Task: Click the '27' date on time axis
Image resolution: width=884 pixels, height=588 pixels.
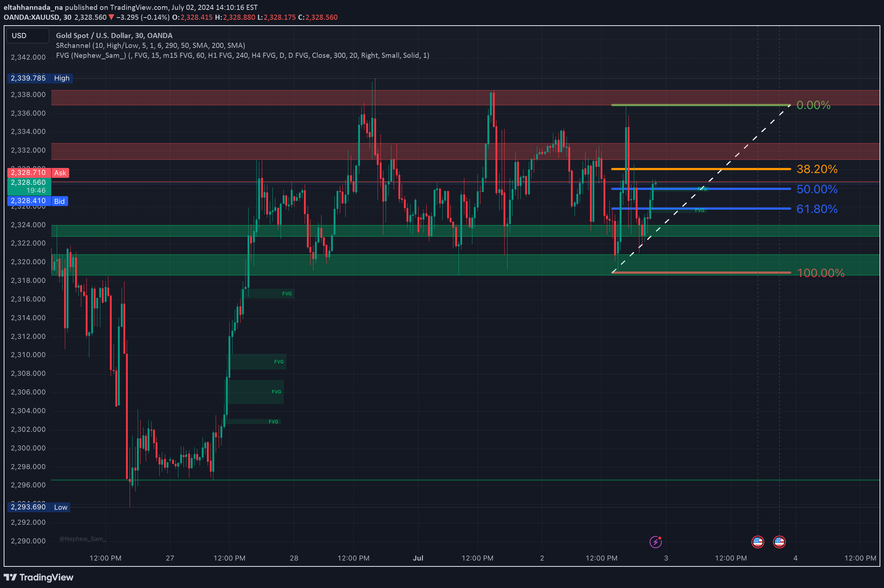Action: tap(170, 558)
